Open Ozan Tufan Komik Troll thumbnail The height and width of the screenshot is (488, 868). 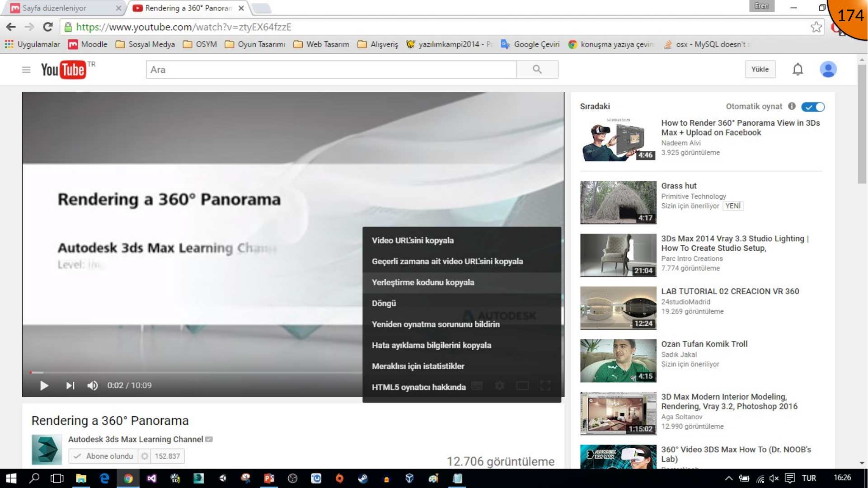pos(618,361)
